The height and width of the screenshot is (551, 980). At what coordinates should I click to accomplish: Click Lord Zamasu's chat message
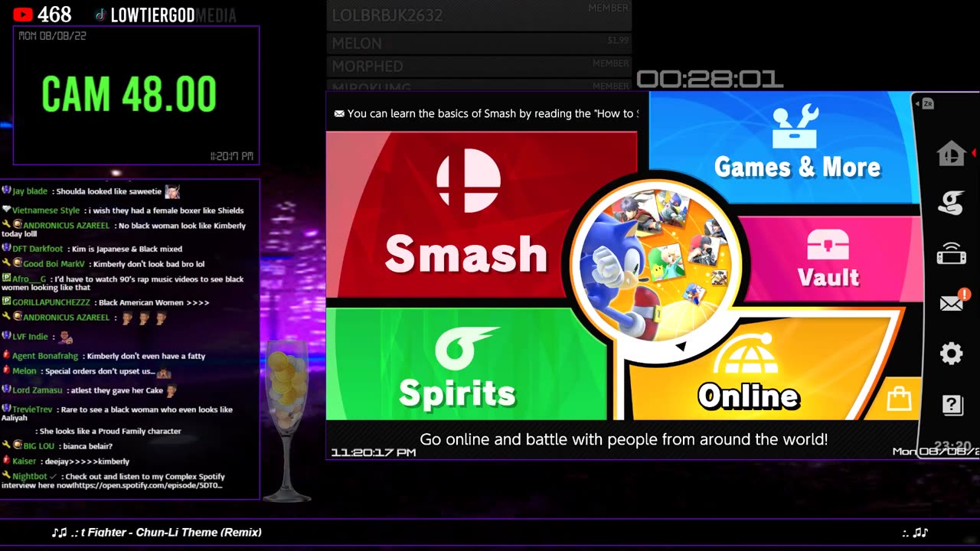point(90,390)
